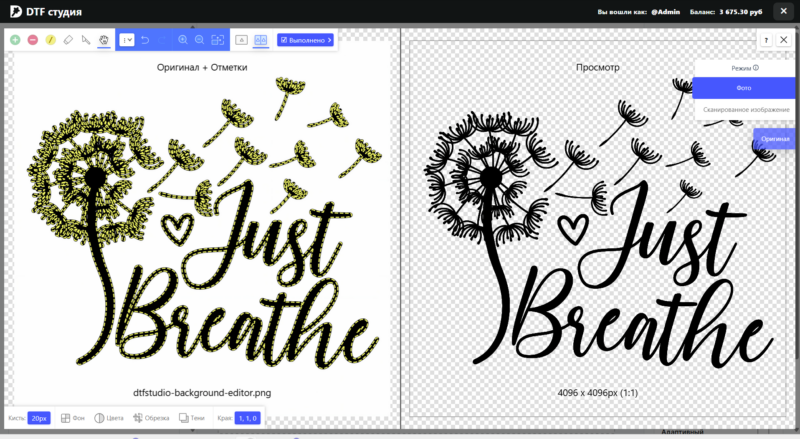The width and height of the screenshot is (800, 439).
Task: Redo the last undone mark
Action: coord(162,40)
